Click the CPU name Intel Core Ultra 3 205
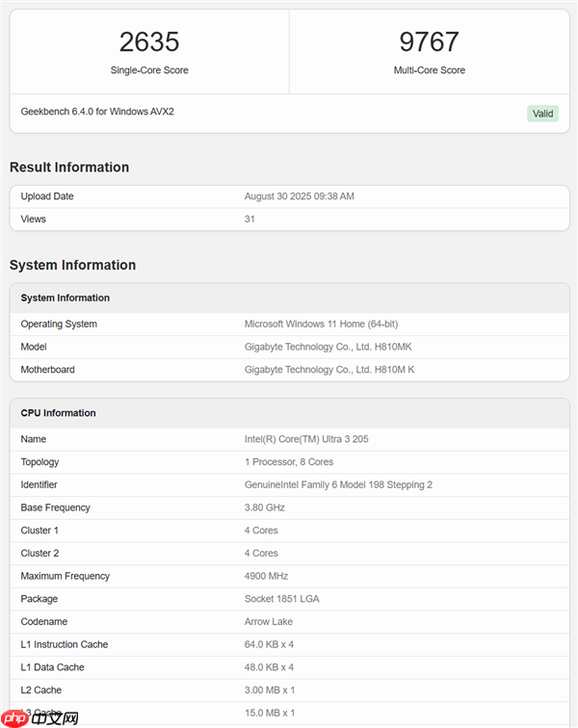The image size is (578, 728). coord(306,439)
